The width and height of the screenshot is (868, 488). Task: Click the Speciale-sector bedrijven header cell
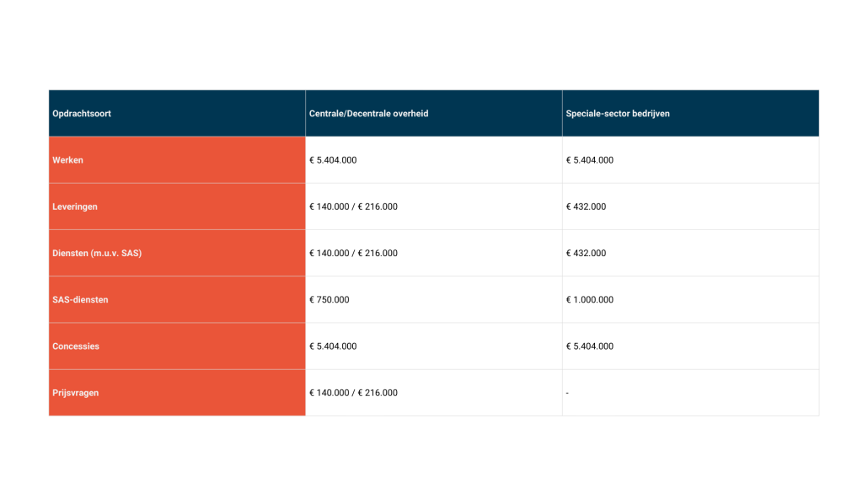(x=618, y=114)
